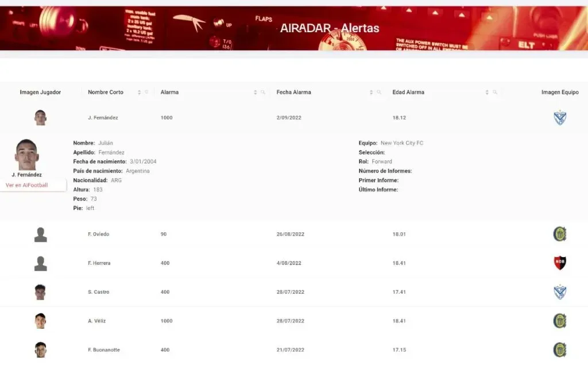This screenshot has height=368, width=588.
Task: Open the search filter on Edad Alarma column
Action: click(x=494, y=92)
